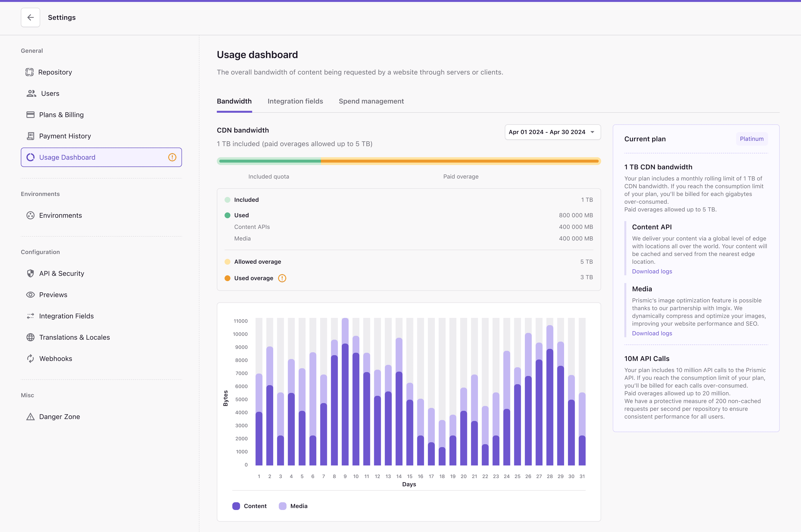Click the API & Security shield icon

30,273
